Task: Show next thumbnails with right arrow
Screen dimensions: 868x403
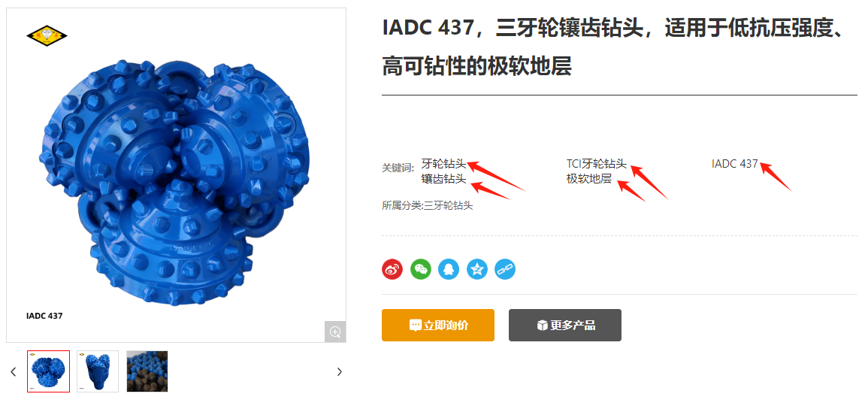Action: (340, 372)
